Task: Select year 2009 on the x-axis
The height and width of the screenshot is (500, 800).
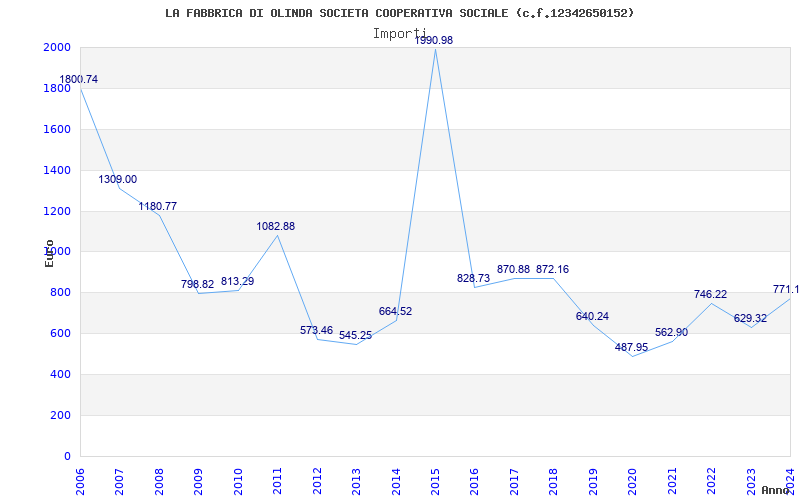Action: pyautogui.click(x=199, y=482)
